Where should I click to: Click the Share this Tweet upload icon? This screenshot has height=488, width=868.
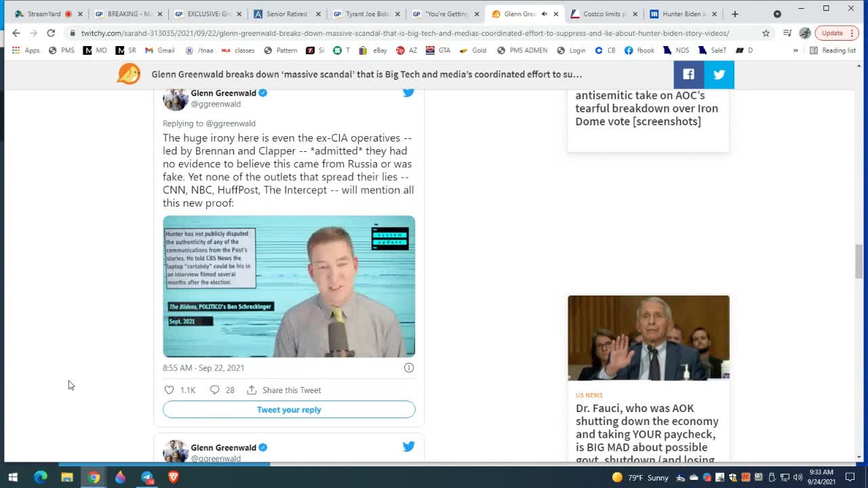click(x=252, y=390)
